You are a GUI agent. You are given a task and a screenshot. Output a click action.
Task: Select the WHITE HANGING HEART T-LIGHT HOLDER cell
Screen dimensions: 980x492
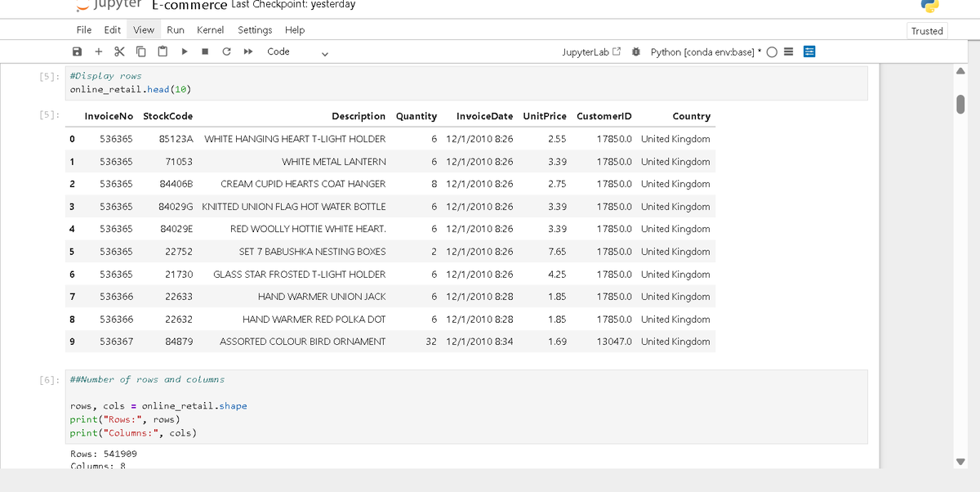click(x=295, y=139)
